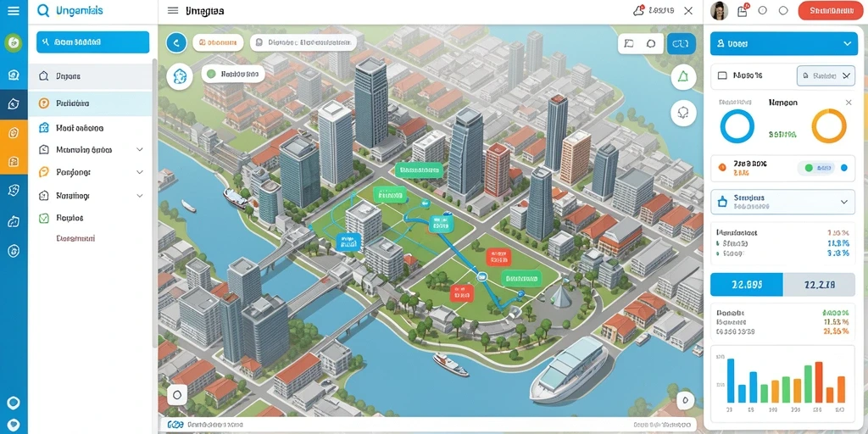
Task: Click the round blue back arrow on map
Action: pos(176,42)
